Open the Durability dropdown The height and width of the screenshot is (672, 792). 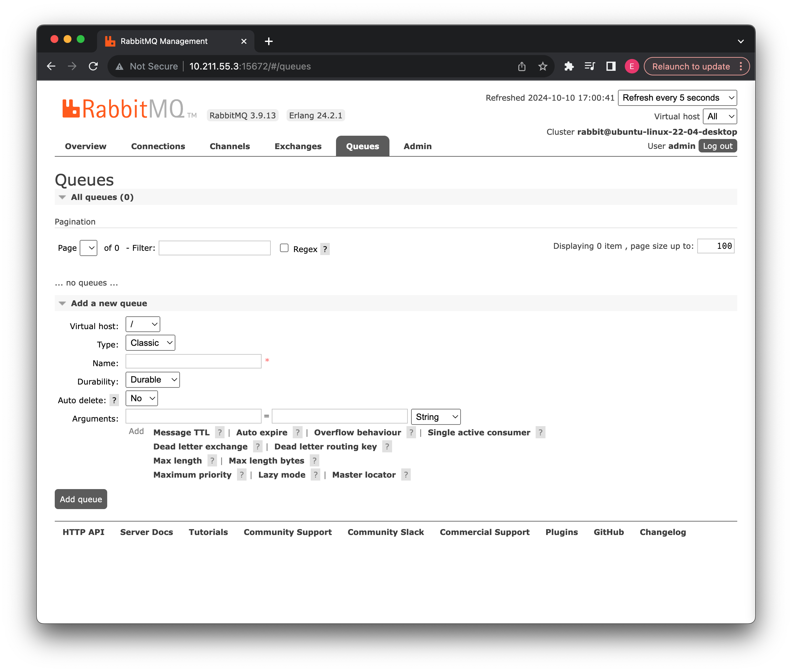pos(152,380)
